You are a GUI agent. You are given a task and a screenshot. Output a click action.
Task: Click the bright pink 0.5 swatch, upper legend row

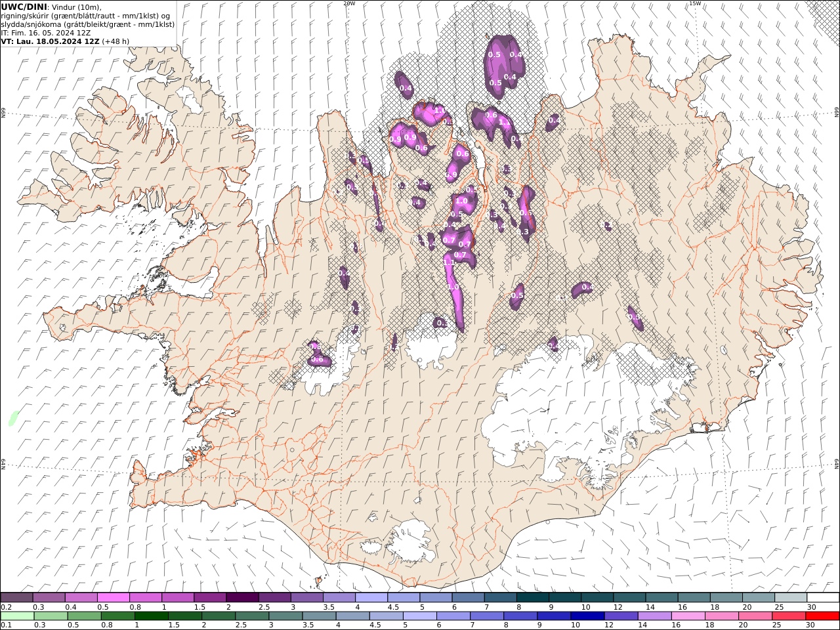pyautogui.click(x=114, y=597)
